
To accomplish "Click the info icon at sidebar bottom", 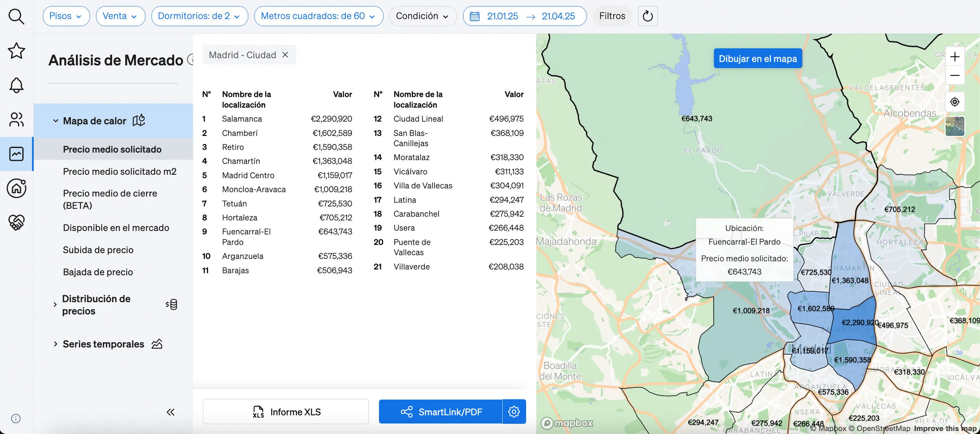I will point(16,418).
